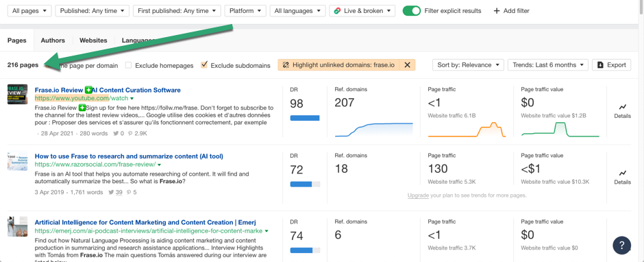Click DR 74 rating bar

(305, 250)
